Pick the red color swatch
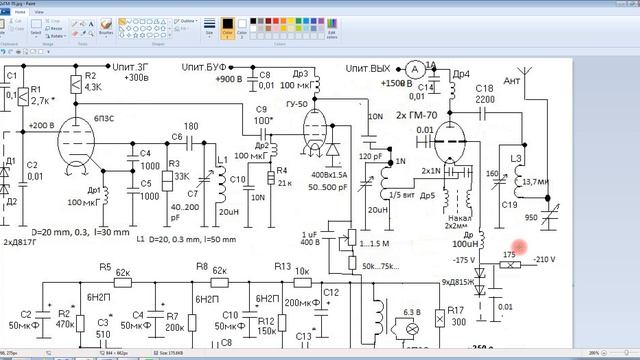640x360 pixels. (276, 21)
